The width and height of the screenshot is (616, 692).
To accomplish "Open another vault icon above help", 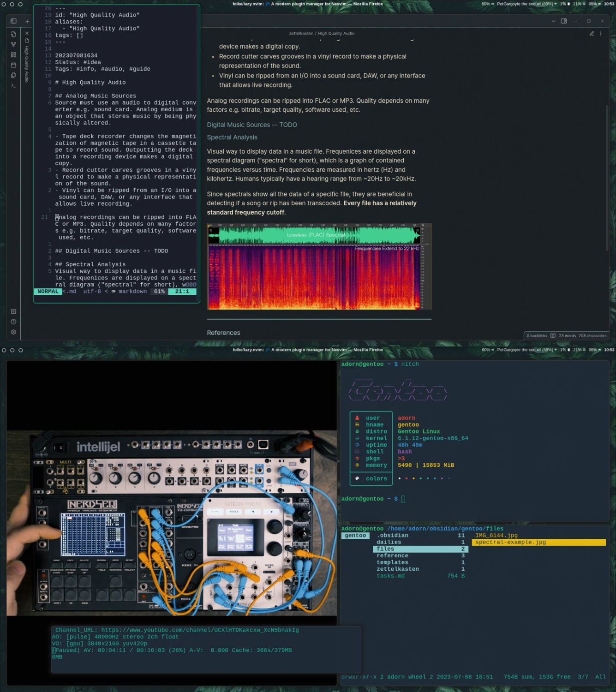I will (x=13, y=311).
